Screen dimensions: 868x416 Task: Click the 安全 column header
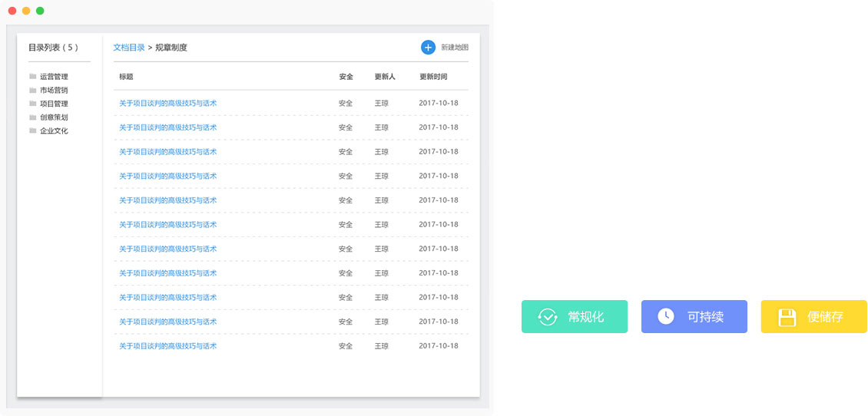tap(346, 77)
